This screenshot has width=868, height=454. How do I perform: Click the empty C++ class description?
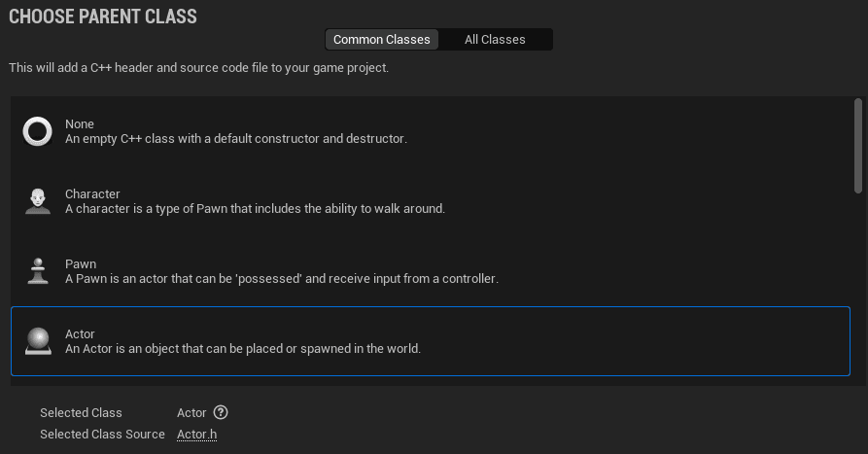235,139
